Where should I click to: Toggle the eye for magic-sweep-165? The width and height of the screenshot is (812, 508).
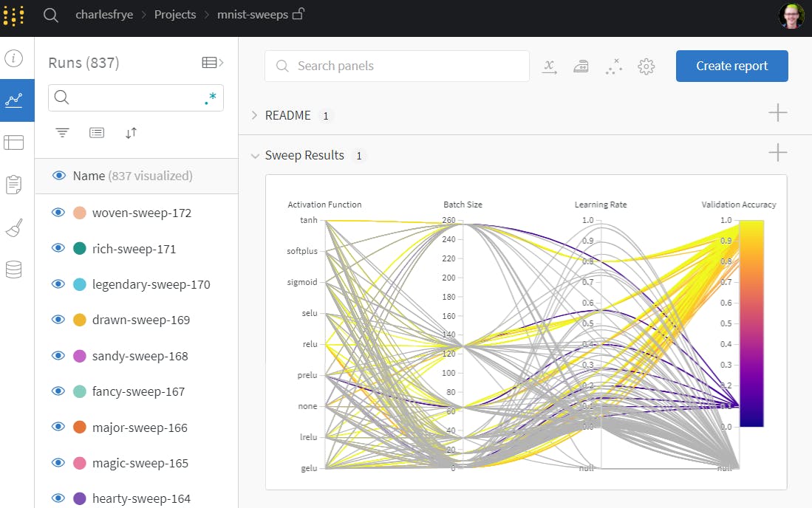58,463
